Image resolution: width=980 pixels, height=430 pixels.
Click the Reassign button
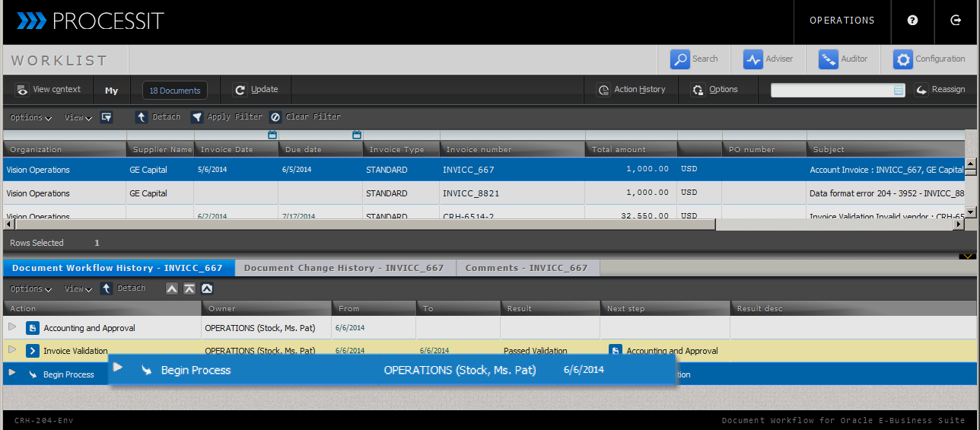pyautogui.click(x=940, y=90)
